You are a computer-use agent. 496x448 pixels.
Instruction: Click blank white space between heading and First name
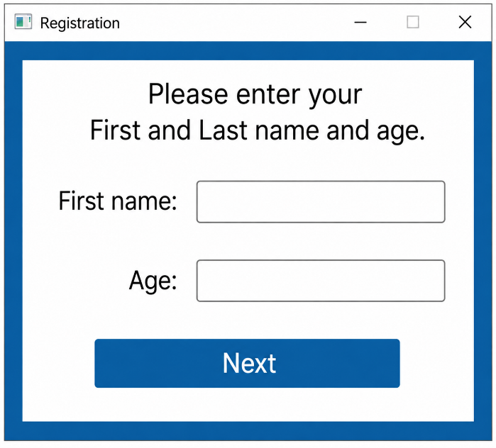(248, 163)
